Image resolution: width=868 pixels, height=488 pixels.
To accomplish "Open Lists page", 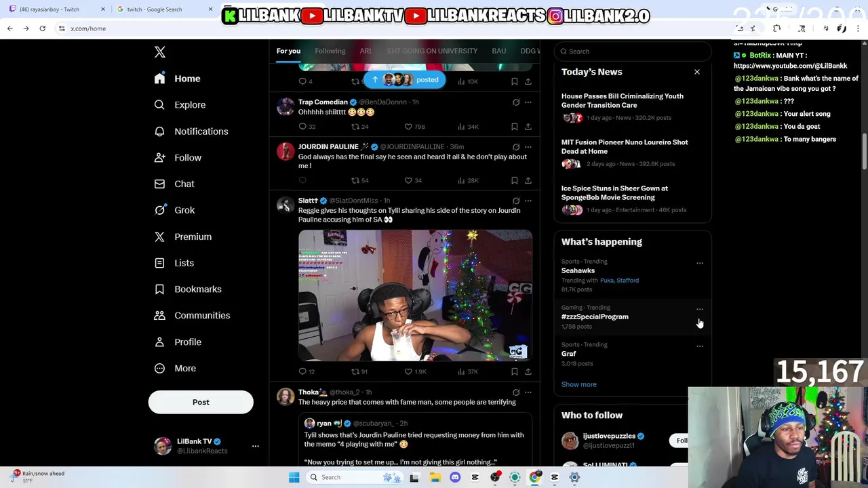I will (175, 263).
